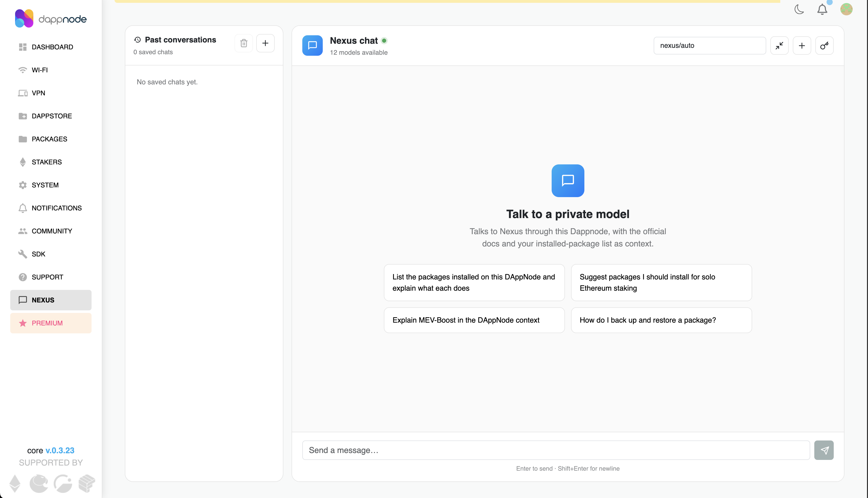
Task: Choose 'Explain MEV-Boost' suggestion
Action: coord(474,320)
